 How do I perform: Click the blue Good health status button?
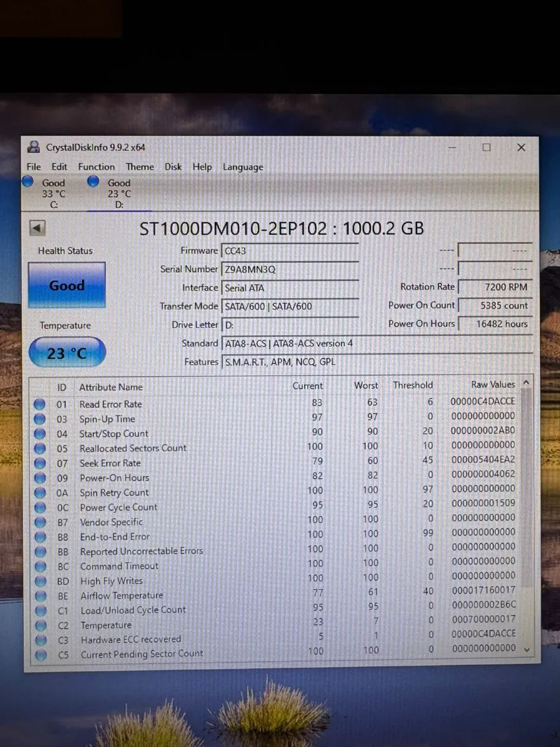[67, 286]
